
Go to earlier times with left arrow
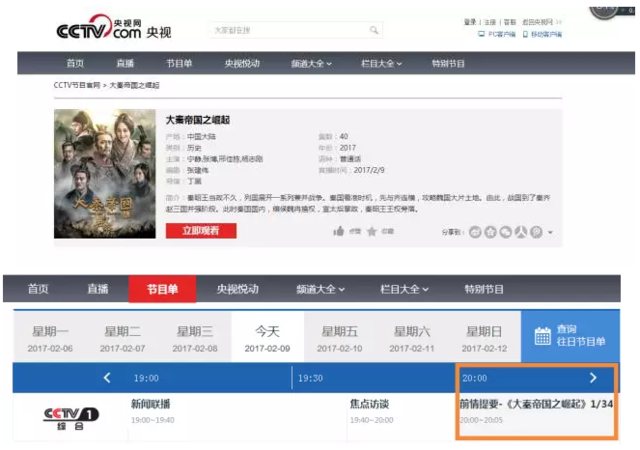pyautogui.click(x=107, y=378)
